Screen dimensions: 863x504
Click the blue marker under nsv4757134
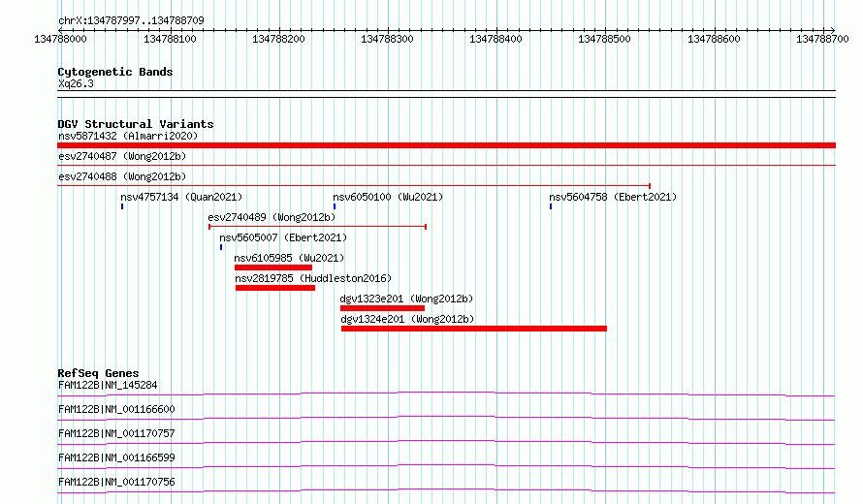(x=122, y=206)
